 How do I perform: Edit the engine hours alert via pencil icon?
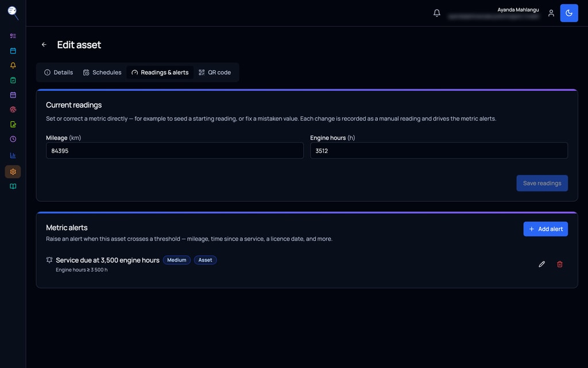pos(541,264)
